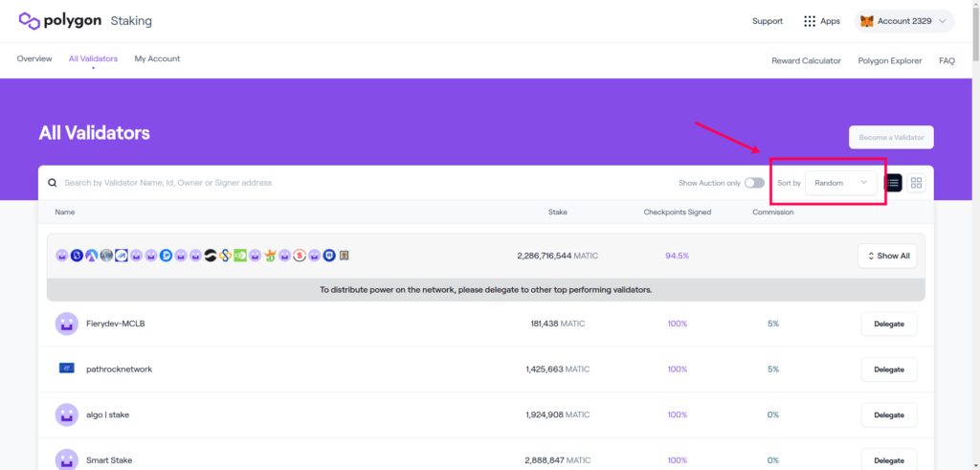Click the 2,888,847 MATIC stake value
The width and height of the screenshot is (980, 470).
click(558, 460)
